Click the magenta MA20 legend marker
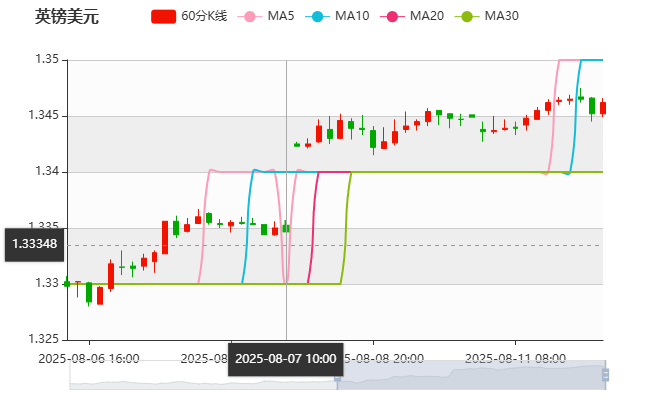This screenshot has width=670, height=400. point(393,16)
